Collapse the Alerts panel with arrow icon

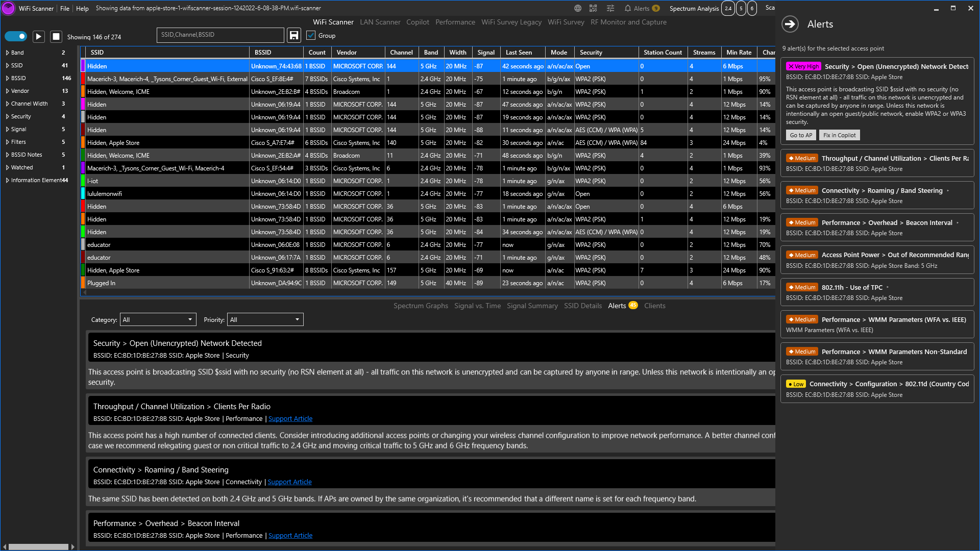pyautogui.click(x=790, y=24)
